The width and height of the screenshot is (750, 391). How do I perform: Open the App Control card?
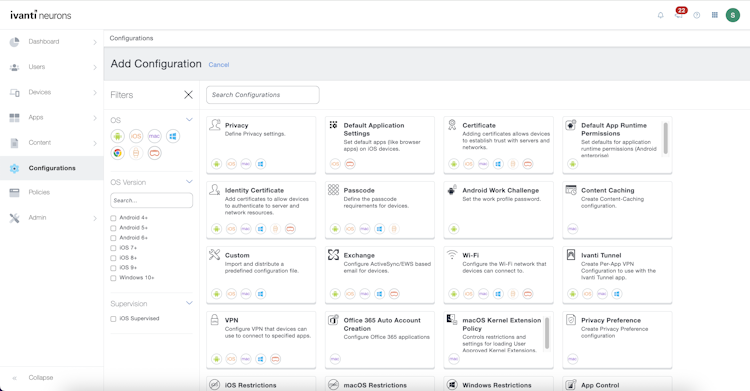point(617,384)
